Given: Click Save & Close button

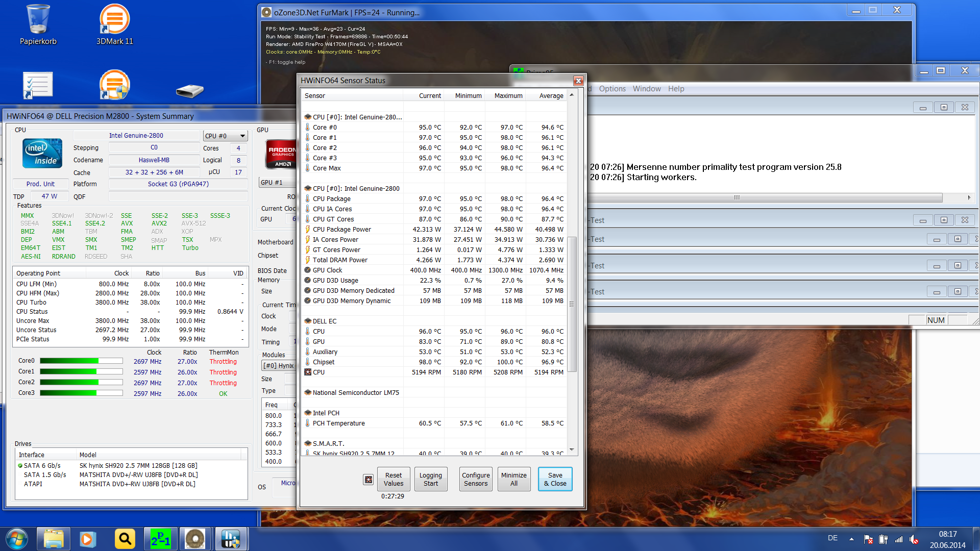Looking at the screenshot, I should pos(555,479).
